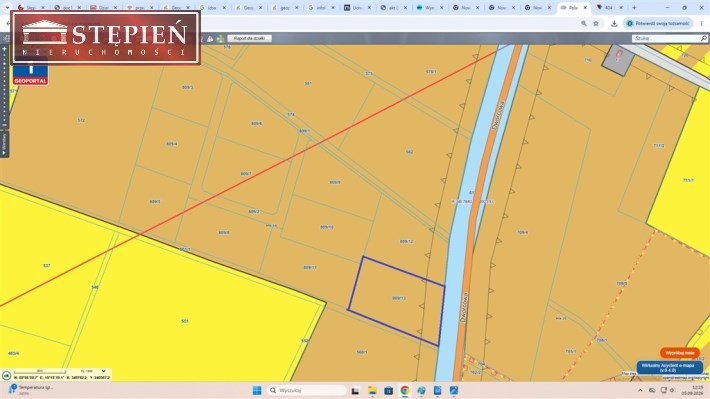Switch to the akt browser tab
The width and height of the screenshot is (710, 399).
[393, 8]
